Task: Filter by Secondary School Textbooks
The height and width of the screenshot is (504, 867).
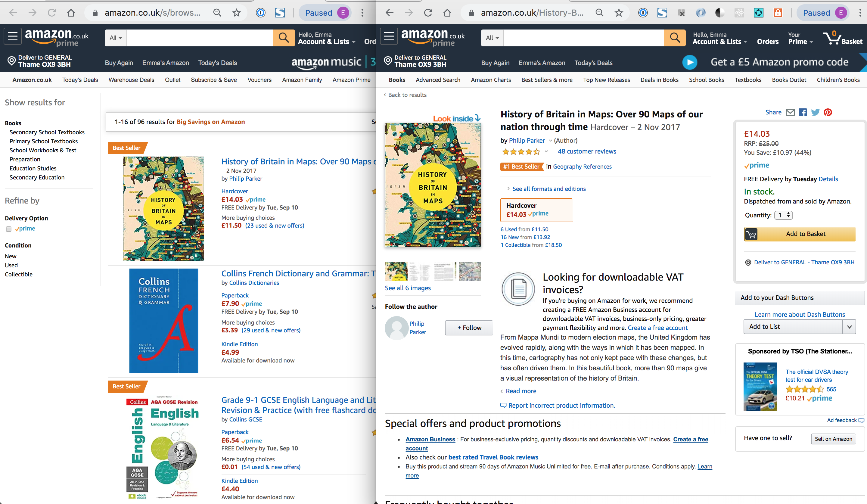Action: point(47,132)
